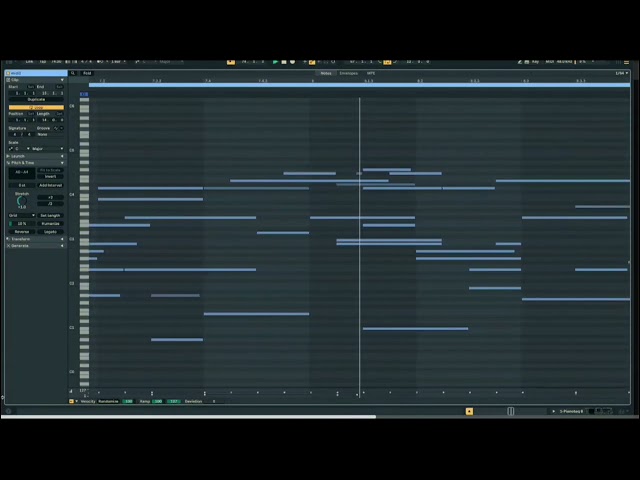Click the Fit to Scale button
The width and height of the screenshot is (640, 480).
[x=50, y=170]
